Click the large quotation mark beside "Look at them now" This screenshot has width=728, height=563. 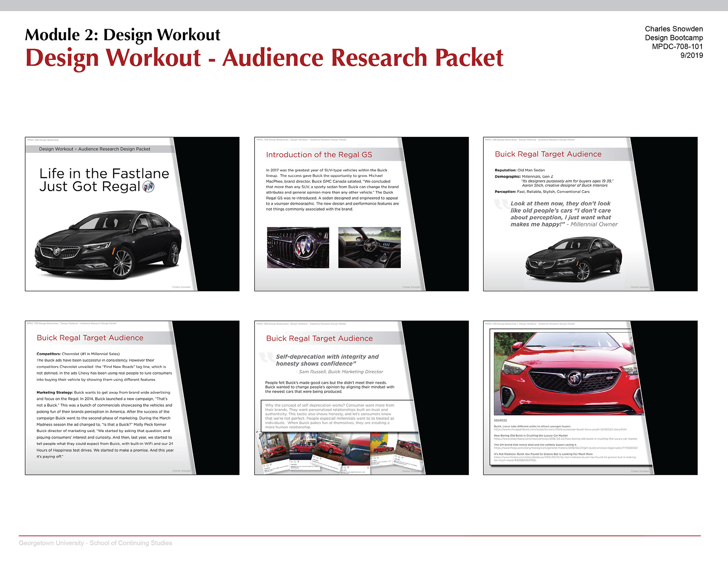502,204
